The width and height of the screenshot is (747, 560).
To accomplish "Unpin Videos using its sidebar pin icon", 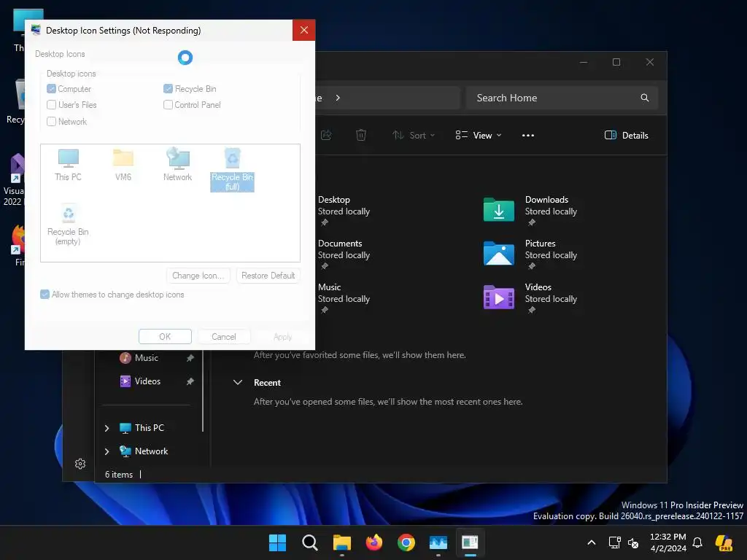I will [190, 381].
